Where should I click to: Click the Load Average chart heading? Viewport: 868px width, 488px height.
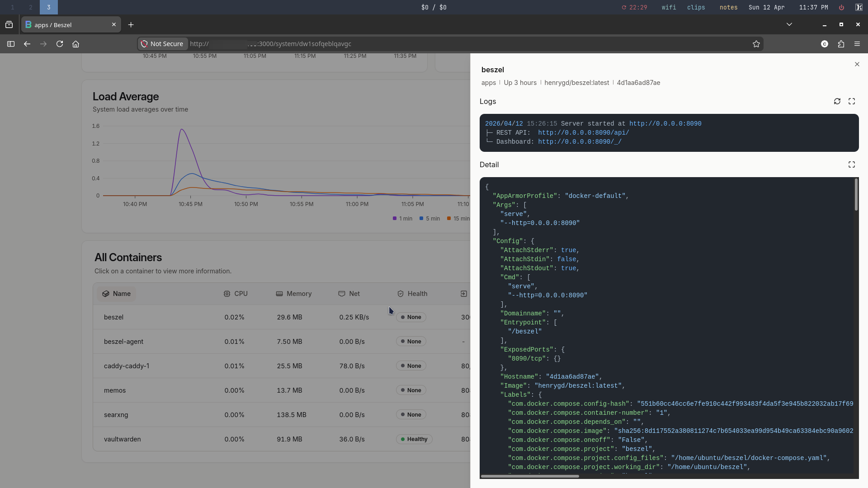(126, 97)
